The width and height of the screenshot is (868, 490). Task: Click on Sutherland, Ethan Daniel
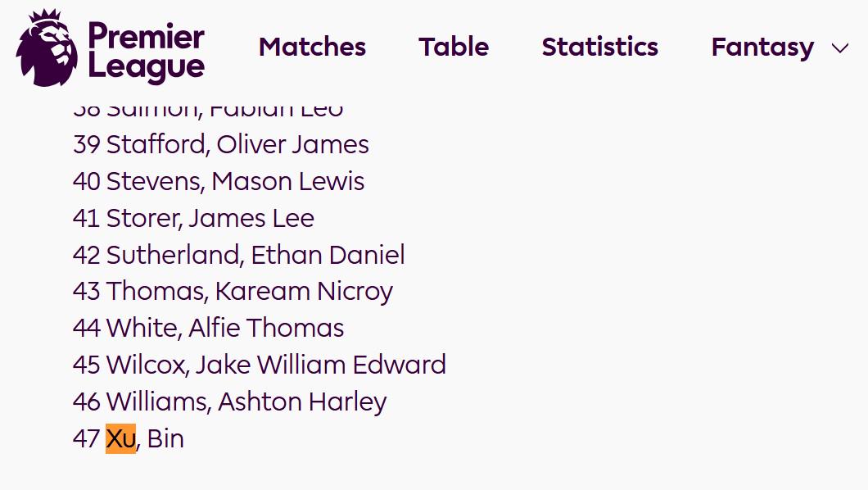click(255, 255)
